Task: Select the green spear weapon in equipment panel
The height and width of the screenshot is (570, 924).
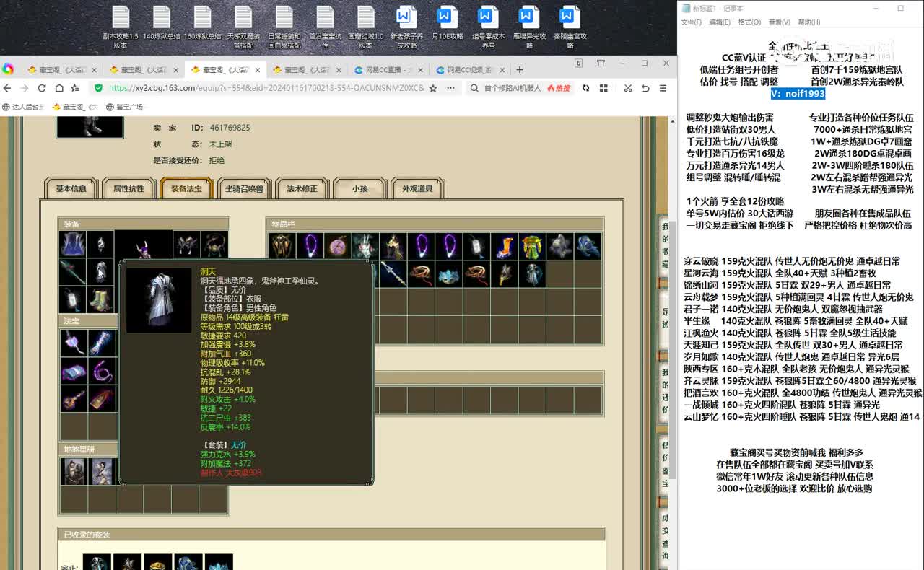Action: (x=73, y=272)
